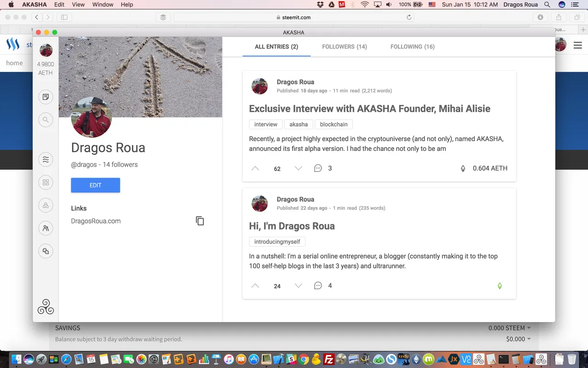Switch to the FOLLOWING (16) tab

pos(413,46)
